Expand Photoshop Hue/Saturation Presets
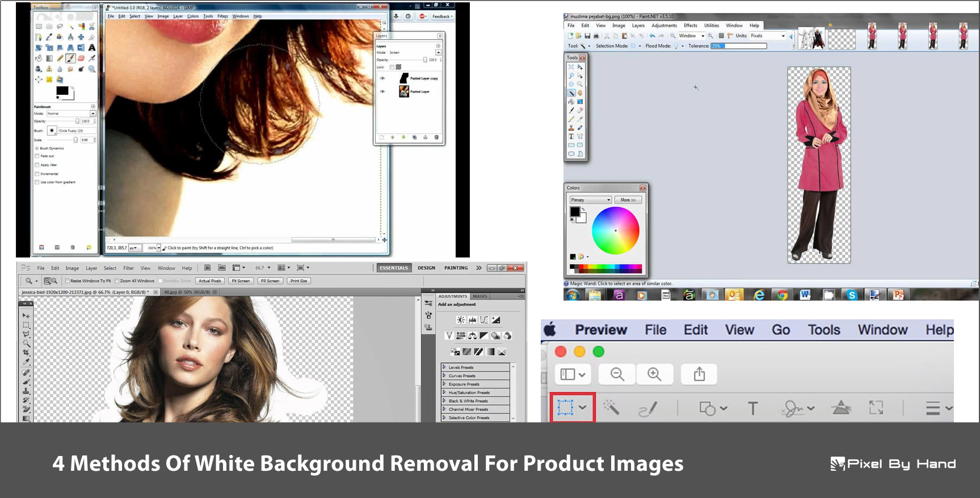980x498 pixels. [444, 392]
